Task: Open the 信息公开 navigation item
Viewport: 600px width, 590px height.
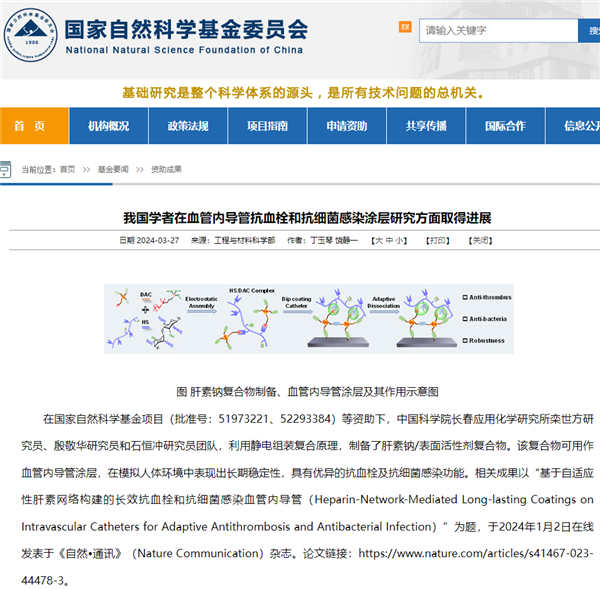Action: tap(580, 126)
